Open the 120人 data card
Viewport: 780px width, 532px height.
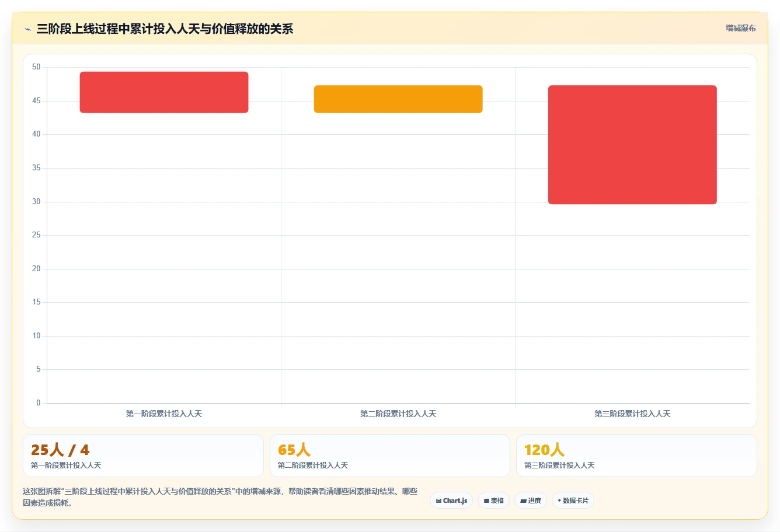pos(636,456)
